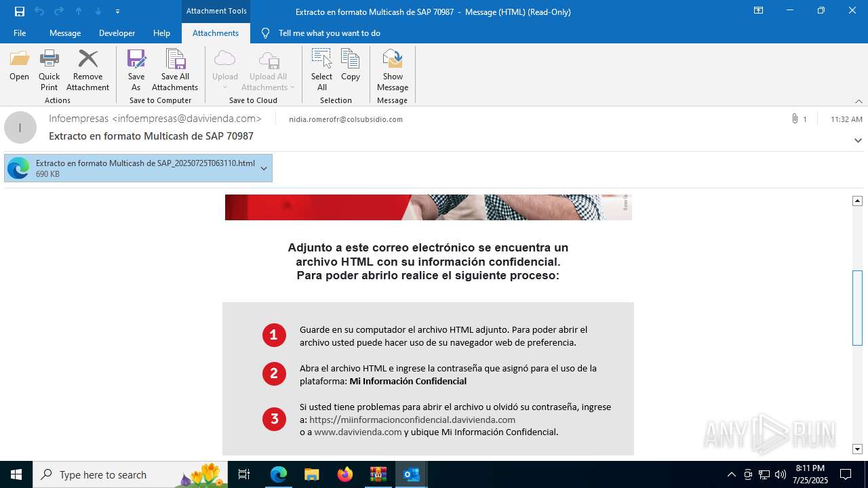Open the File tab
The height and width of the screenshot is (488, 868).
tap(20, 33)
